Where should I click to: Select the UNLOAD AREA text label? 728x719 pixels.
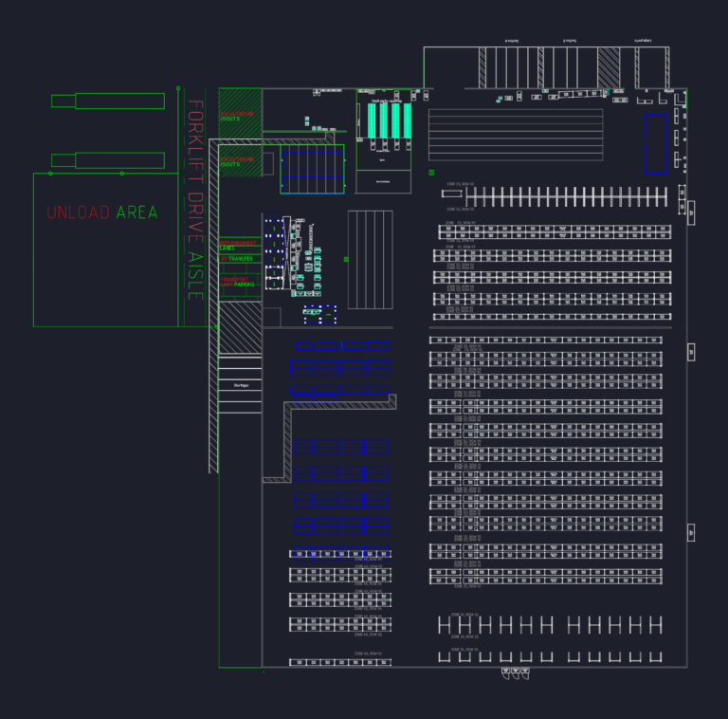(102, 212)
